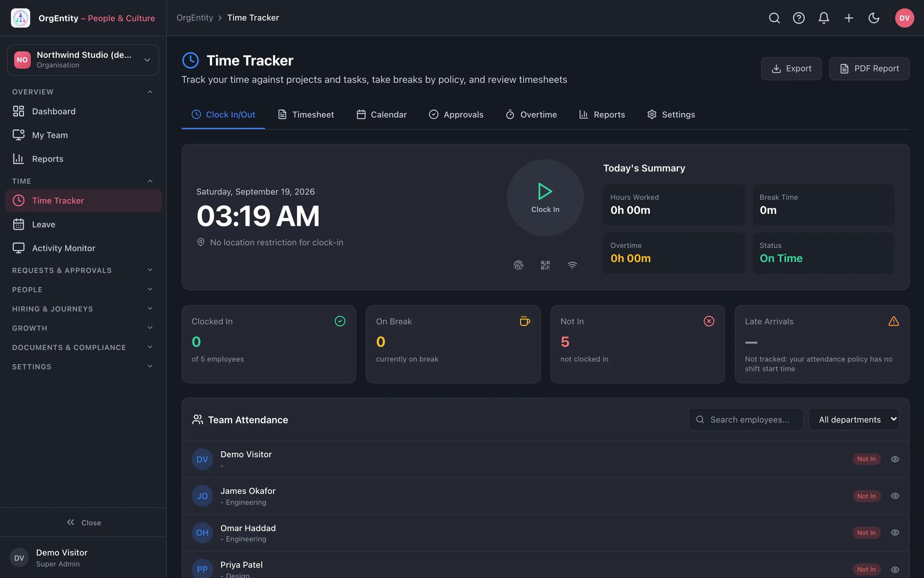Switch to the Calendar tab

(381, 114)
